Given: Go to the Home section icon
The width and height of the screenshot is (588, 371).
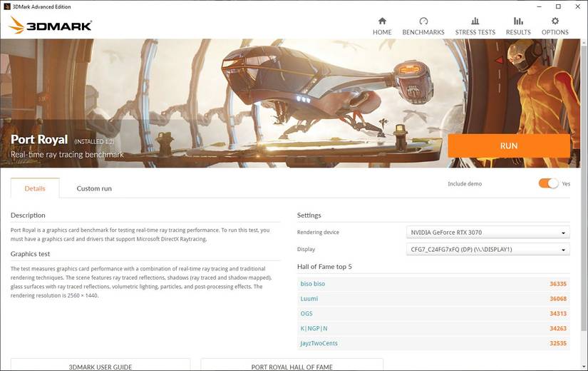Looking at the screenshot, I should pos(382,21).
